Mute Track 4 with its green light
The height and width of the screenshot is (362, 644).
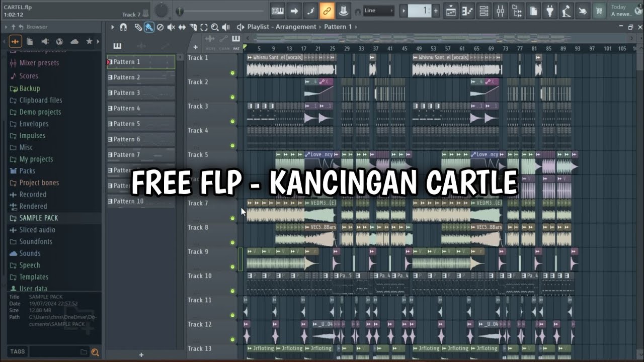[x=232, y=145]
